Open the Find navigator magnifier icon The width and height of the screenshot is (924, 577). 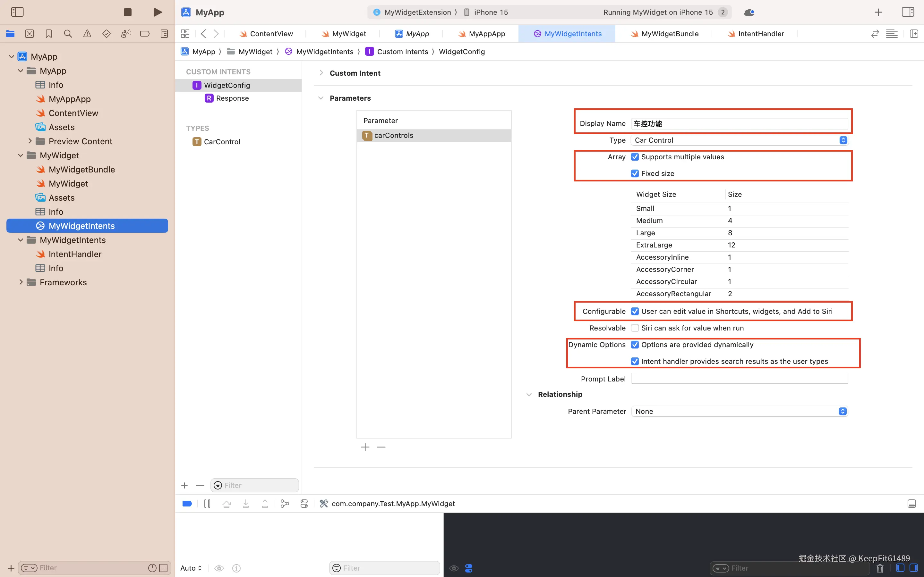68,34
